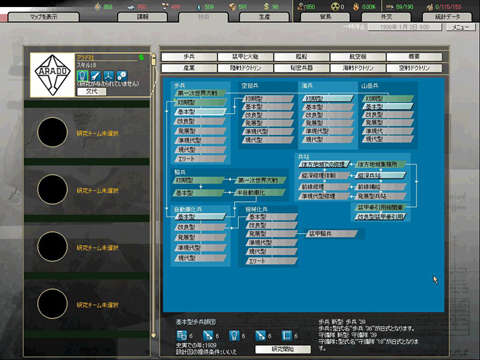Screen dimensions: 480x360
Task: Select エリート under the 歩兵 tech column
Action: tap(200, 159)
